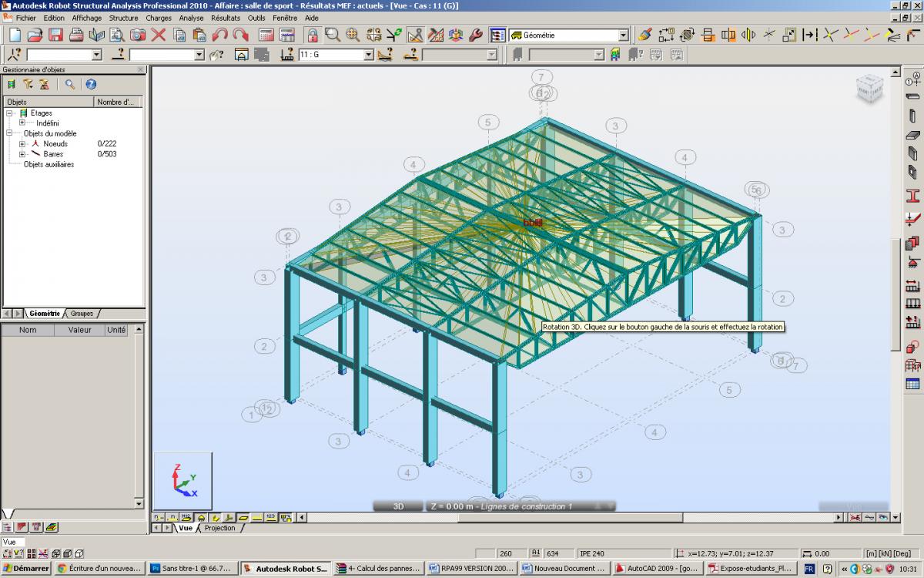Copy with the double-page toolbar icon
The height and width of the screenshot is (578, 924).
[179, 35]
